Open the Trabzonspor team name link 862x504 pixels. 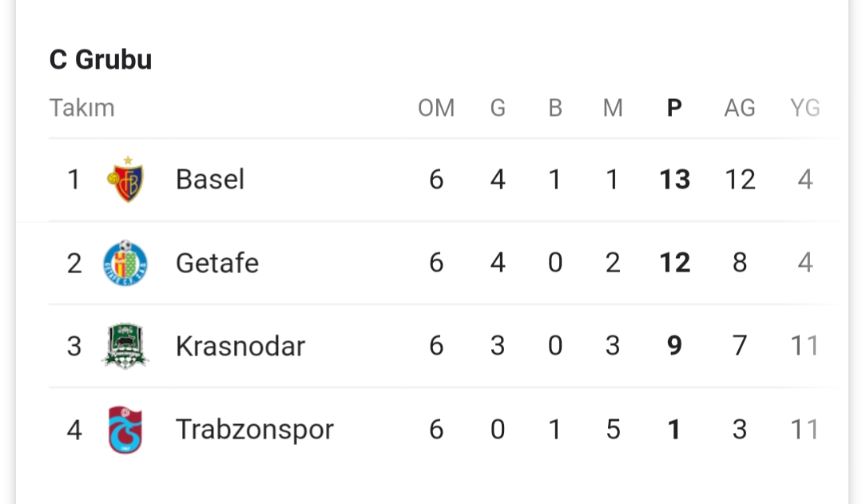click(255, 430)
